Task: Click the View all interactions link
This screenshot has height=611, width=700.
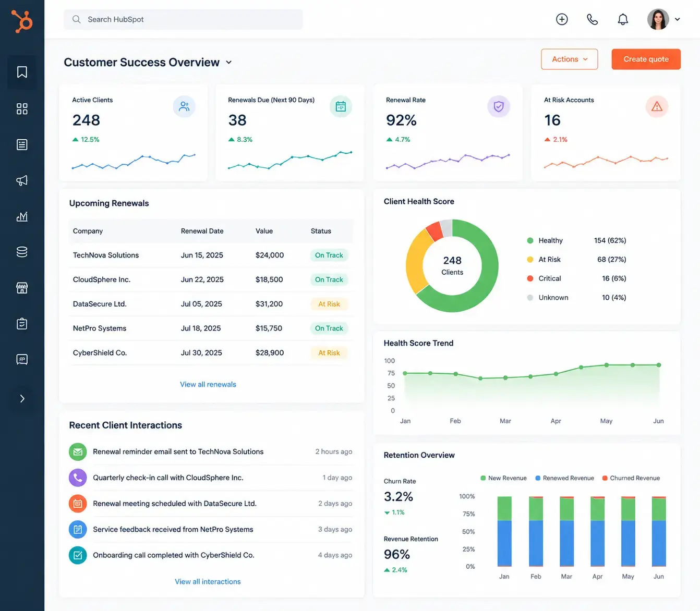Action: [x=208, y=582]
